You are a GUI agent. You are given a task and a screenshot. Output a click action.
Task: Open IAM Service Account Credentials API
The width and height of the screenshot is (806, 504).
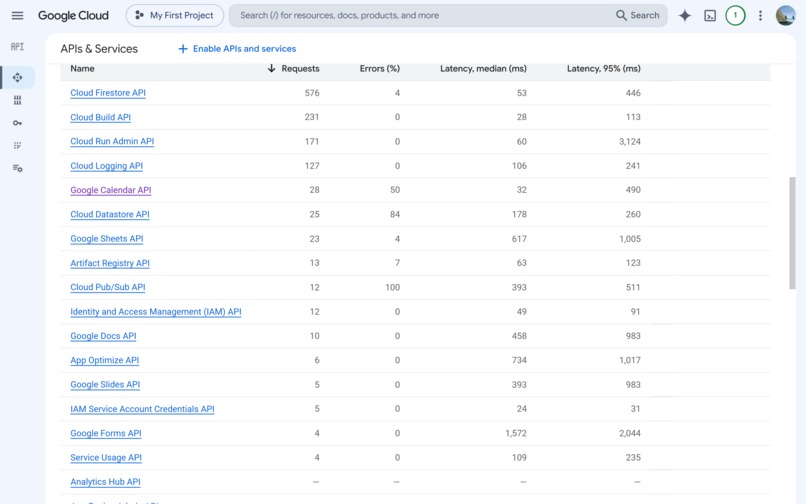click(142, 409)
